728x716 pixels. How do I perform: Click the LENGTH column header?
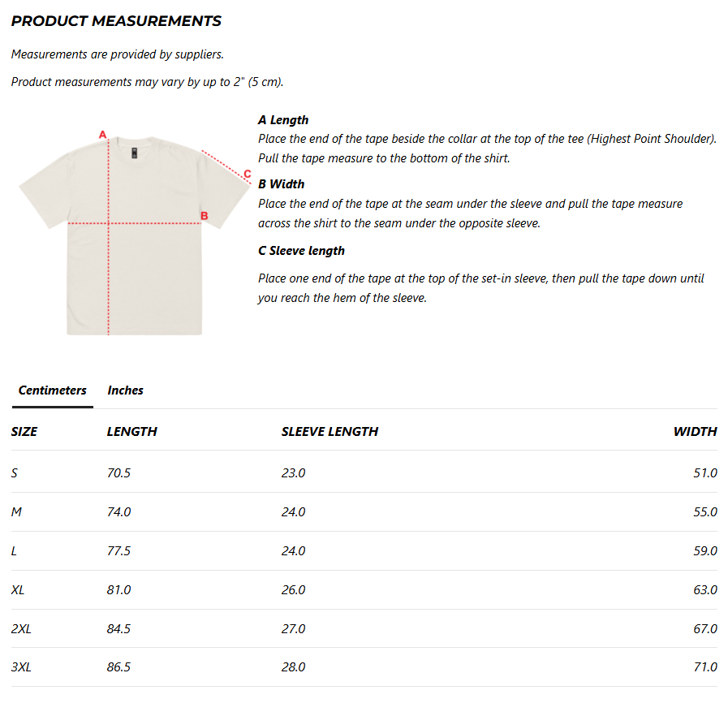click(x=131, y=431)
